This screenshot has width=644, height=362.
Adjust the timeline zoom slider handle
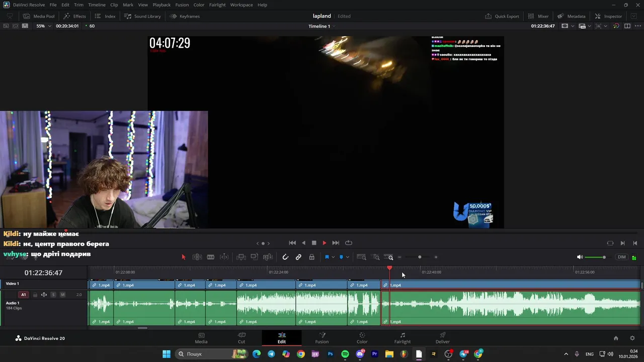[x=420, y=257]
